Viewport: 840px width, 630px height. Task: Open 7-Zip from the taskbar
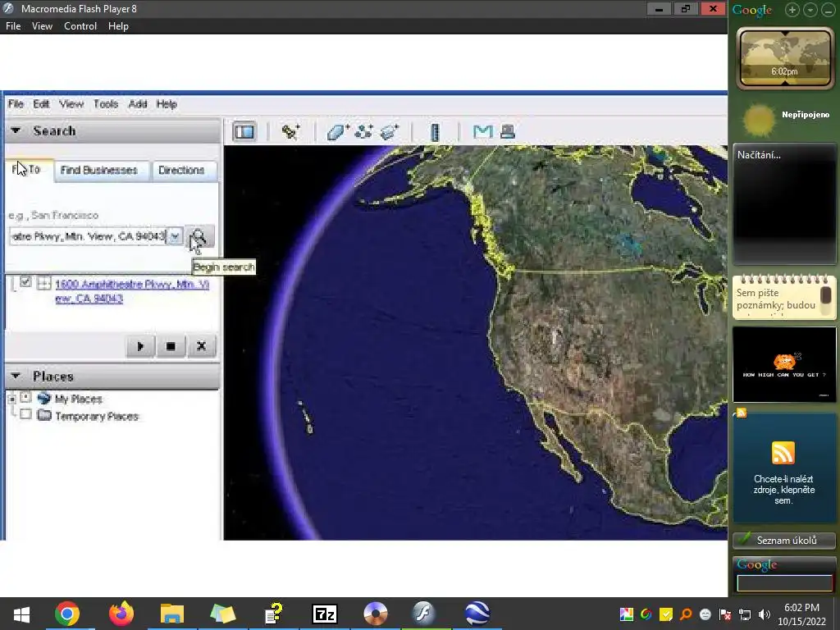tap(325, 614)
